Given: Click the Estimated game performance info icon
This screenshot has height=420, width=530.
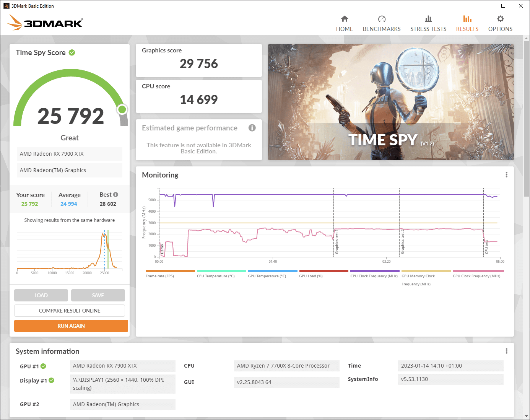Looking at the screenshot, I should click(x=252, y=128).
